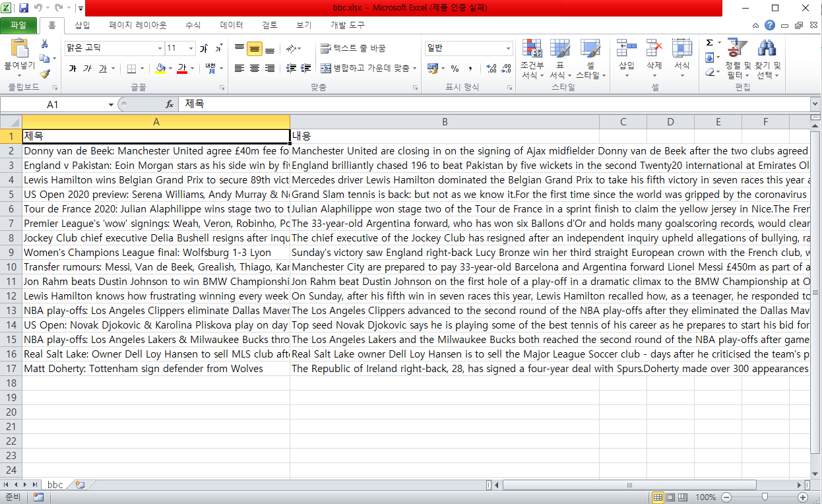Viewport: 822px width, 504px height.
Task: Select the bbc sheet tab
Action: (55, 485)
